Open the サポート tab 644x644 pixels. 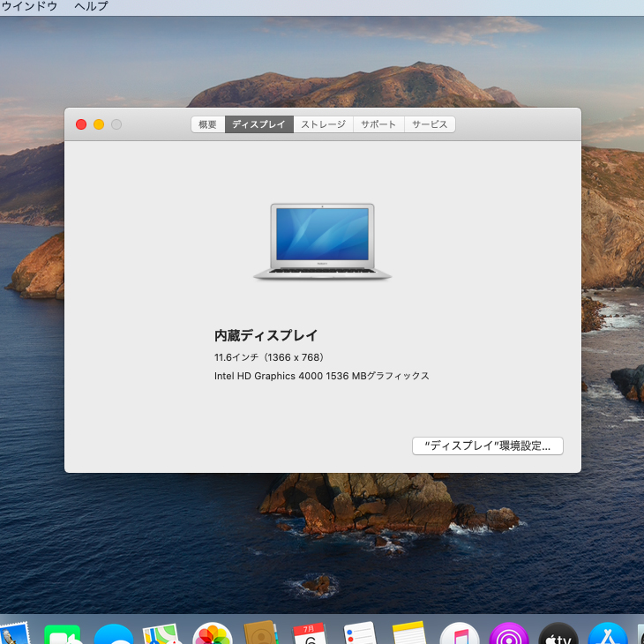378,124
